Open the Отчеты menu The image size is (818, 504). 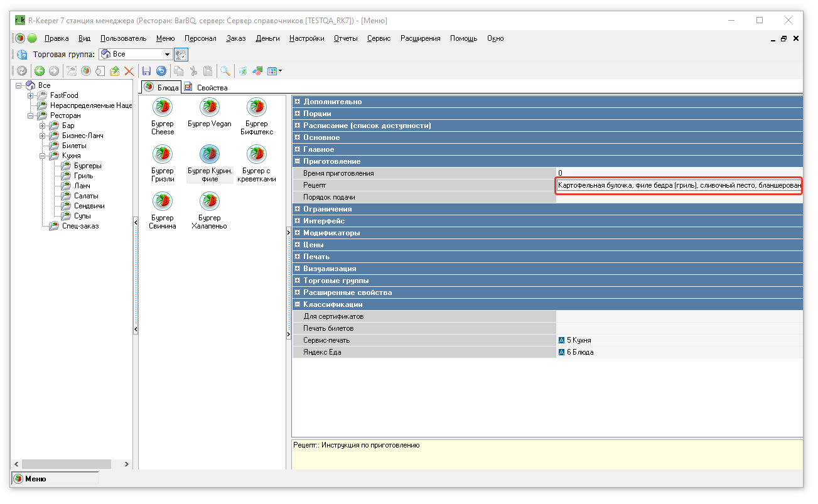(345, 38)
